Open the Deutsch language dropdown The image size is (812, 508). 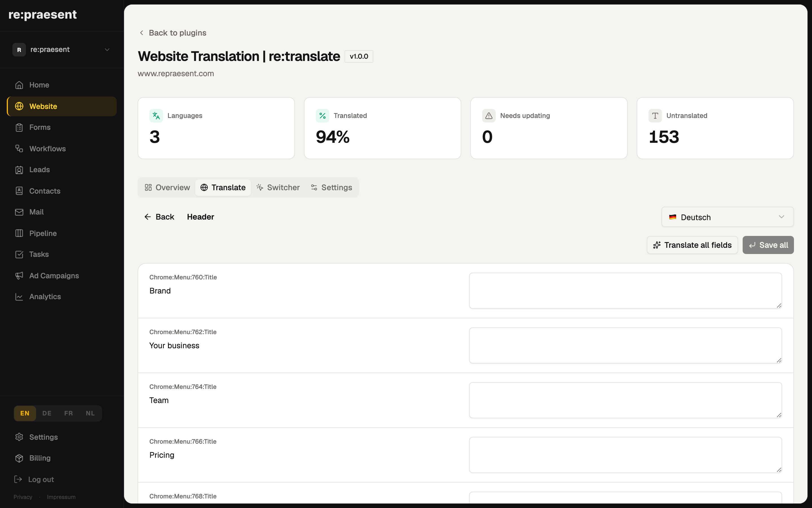(727, 217)
